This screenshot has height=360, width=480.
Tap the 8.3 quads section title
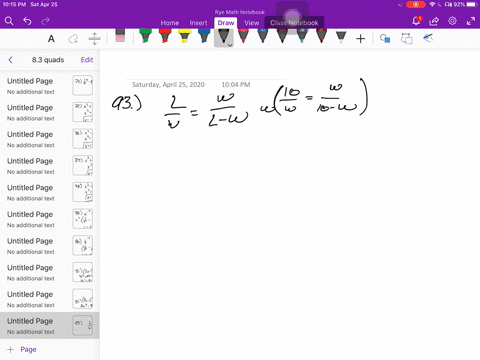click(48, 60)
